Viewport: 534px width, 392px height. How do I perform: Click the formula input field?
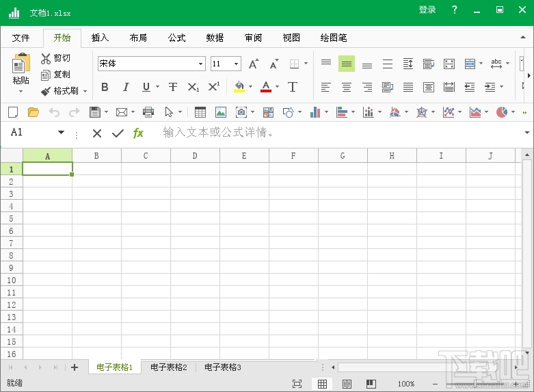coord(341,133)
